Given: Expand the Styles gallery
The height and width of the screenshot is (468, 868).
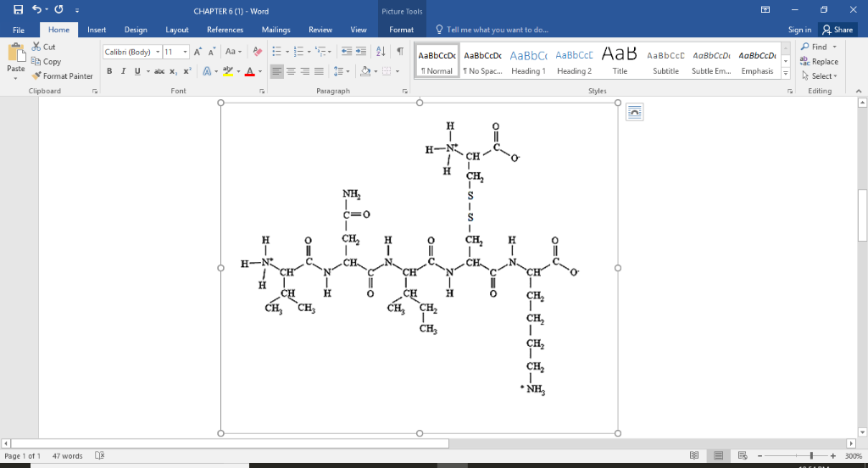Looking at the screenshot, I should 786,73.
